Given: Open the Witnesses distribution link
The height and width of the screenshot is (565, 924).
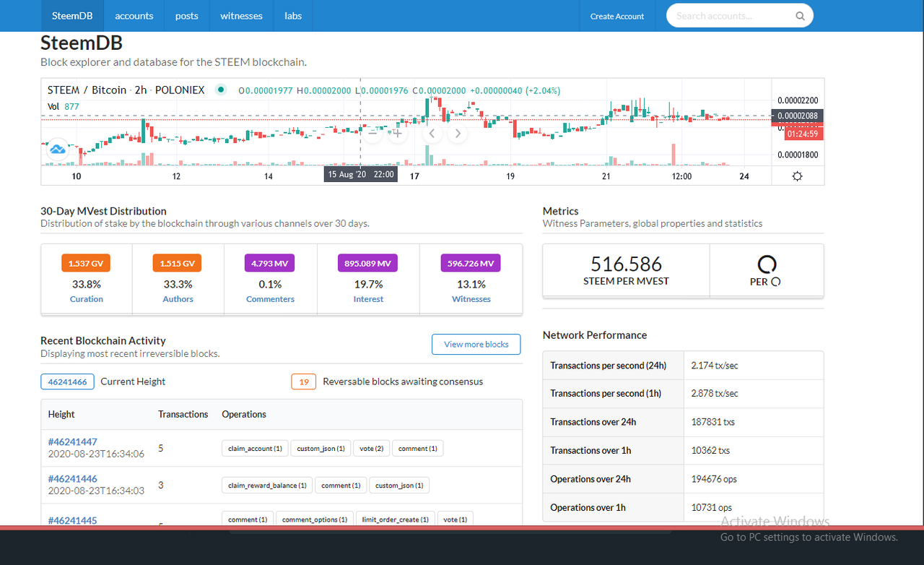Looking at the screenshot, I should click(x=471, y=299).
